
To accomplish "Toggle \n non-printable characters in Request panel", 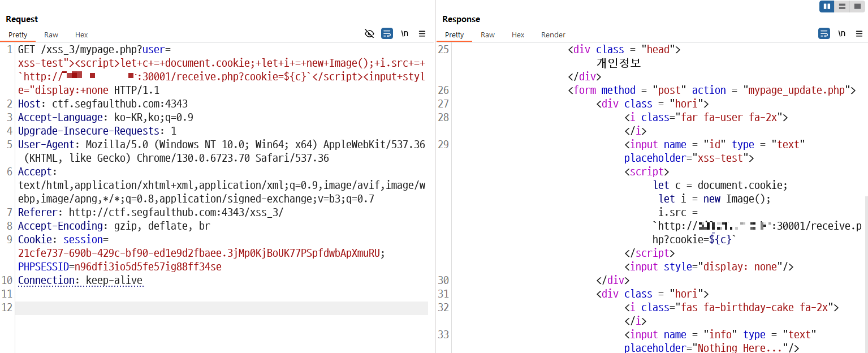I will pos(405,34).
